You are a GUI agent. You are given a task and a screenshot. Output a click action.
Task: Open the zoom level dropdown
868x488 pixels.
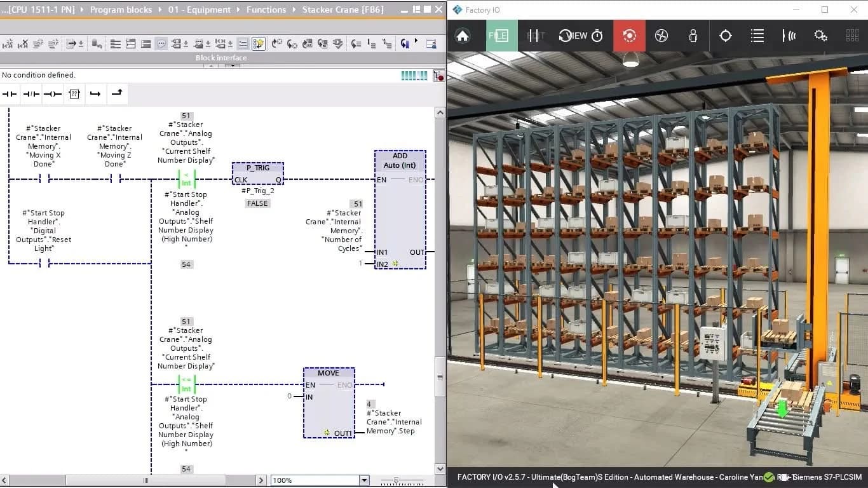click(364, 480)
